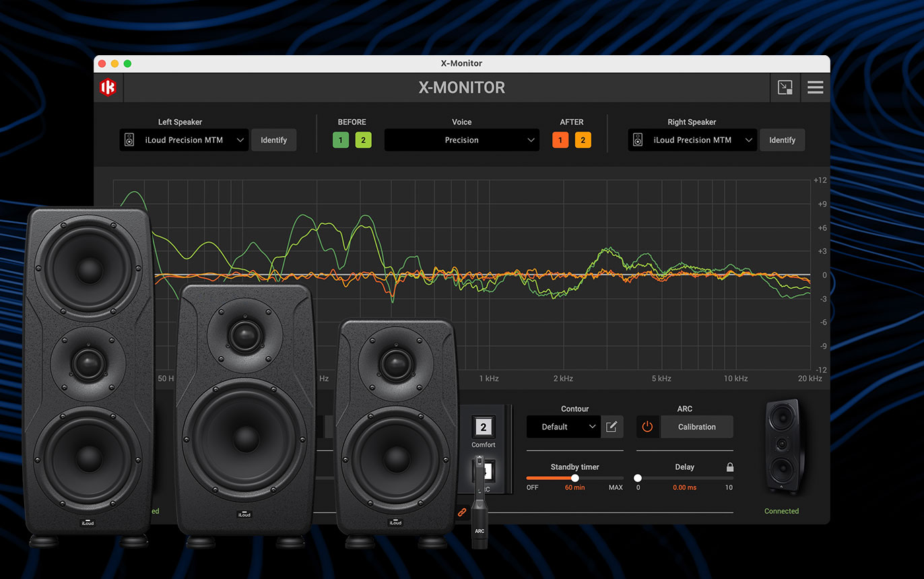
Task: Click the Contour edit pencil icon
Action: [x=612, y=427]
